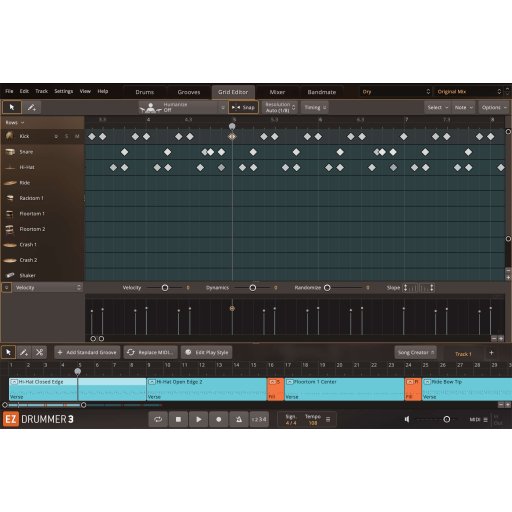Select the scissors cut tool on song track

[39, 352]
